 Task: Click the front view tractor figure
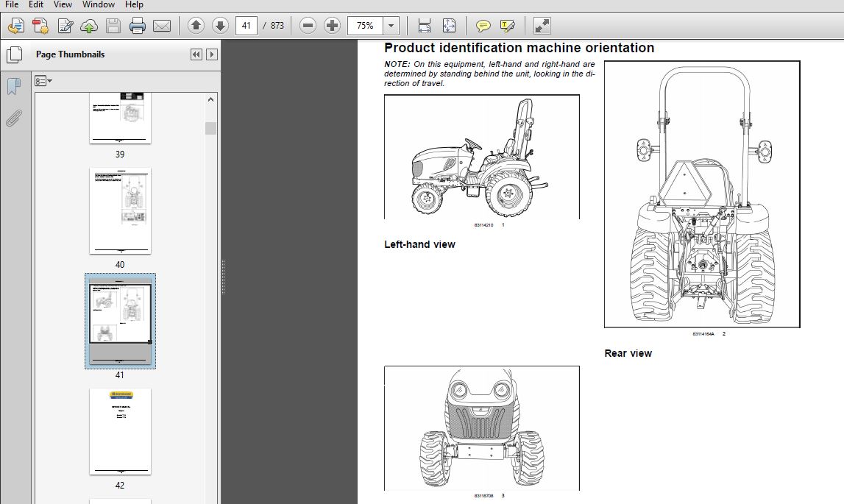pyautogui.click(x=482, y=428)
